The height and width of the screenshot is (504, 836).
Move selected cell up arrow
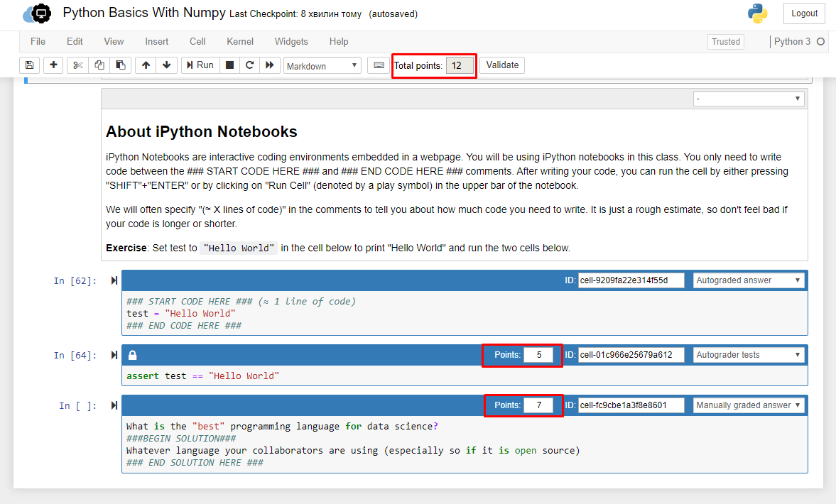pos(146,65)
